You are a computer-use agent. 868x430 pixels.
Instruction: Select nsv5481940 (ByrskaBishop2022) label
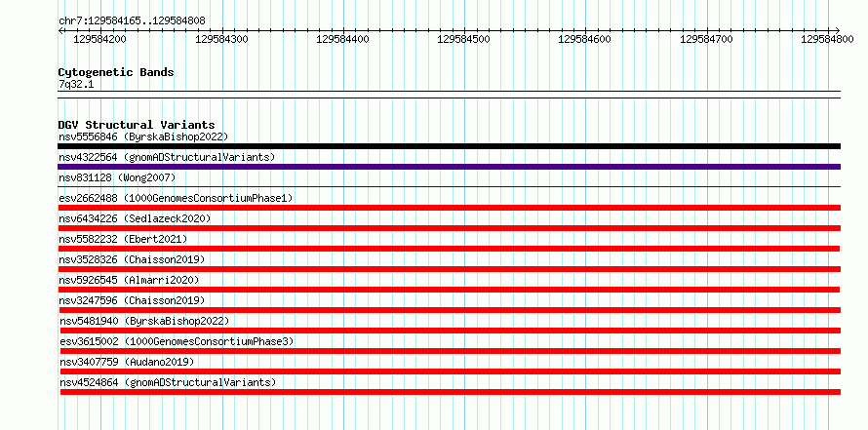(144, 321)
